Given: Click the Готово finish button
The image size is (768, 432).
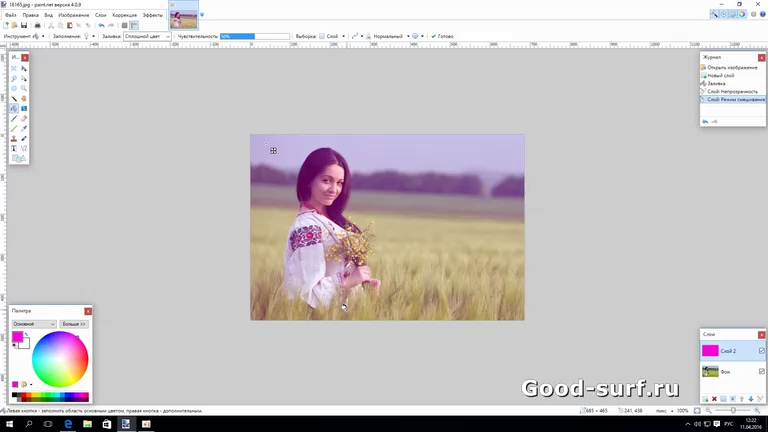Looking at the screenshot, I should tap(442, 36).
